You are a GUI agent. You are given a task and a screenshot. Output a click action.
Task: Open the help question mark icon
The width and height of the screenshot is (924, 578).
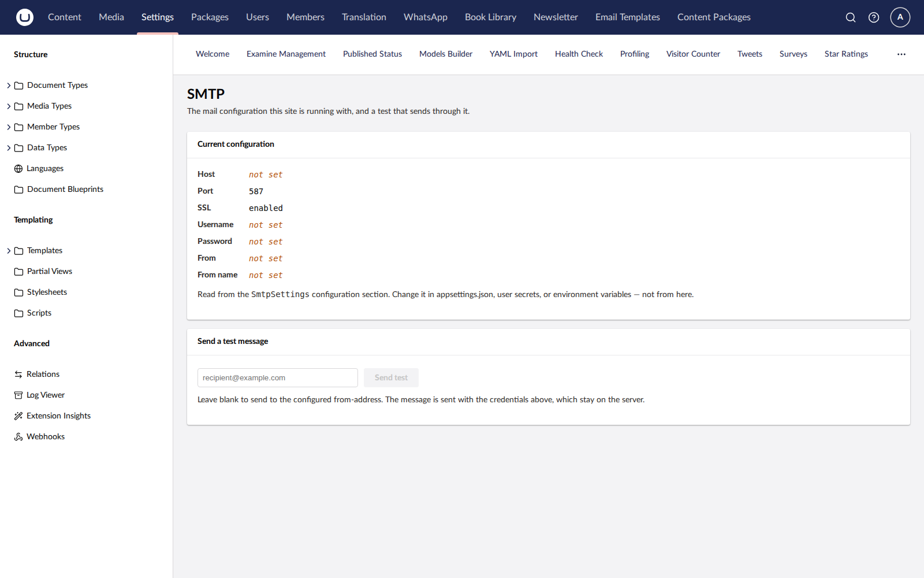[x=874, y=17]
